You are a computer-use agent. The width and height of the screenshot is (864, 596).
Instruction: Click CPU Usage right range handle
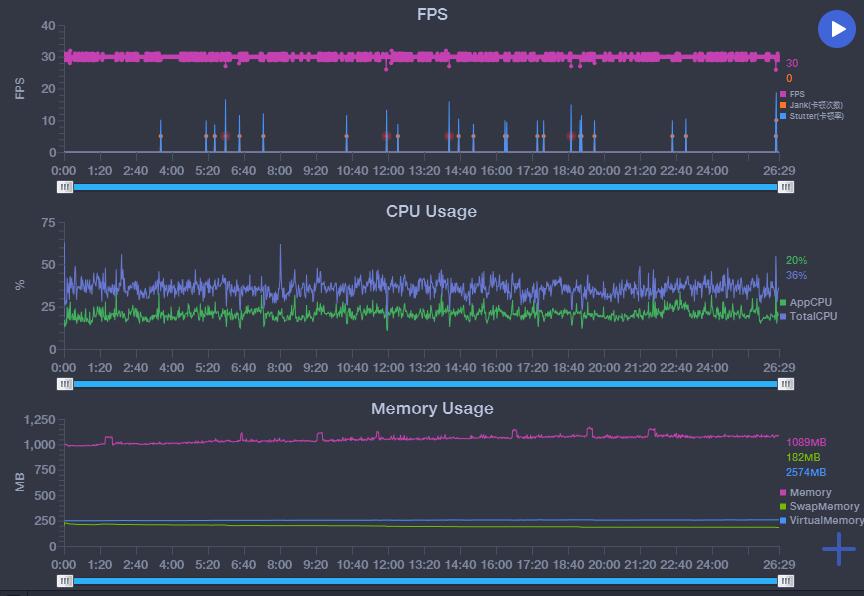786,384
